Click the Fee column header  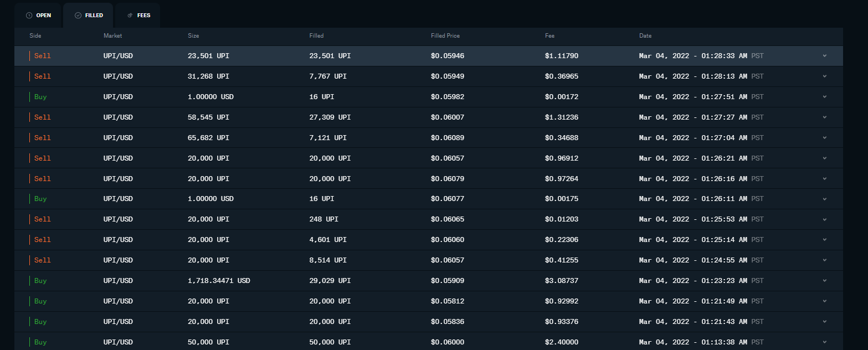point(549,36)
